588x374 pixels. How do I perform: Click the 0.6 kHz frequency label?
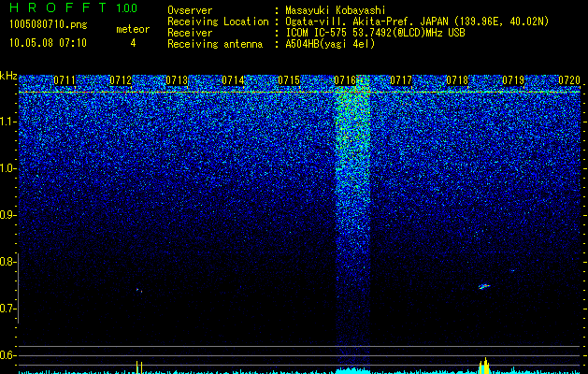(7, 355)
